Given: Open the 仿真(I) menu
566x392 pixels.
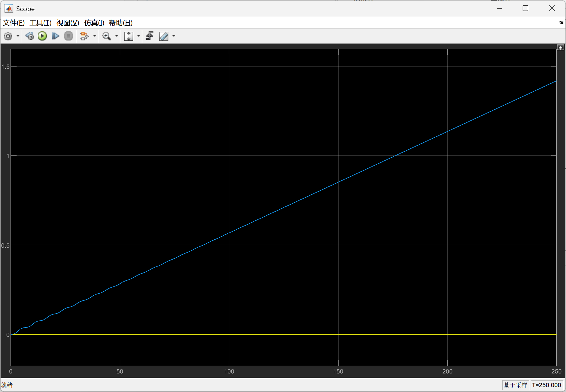Looking at the screenshot, I should click(94, 23).
